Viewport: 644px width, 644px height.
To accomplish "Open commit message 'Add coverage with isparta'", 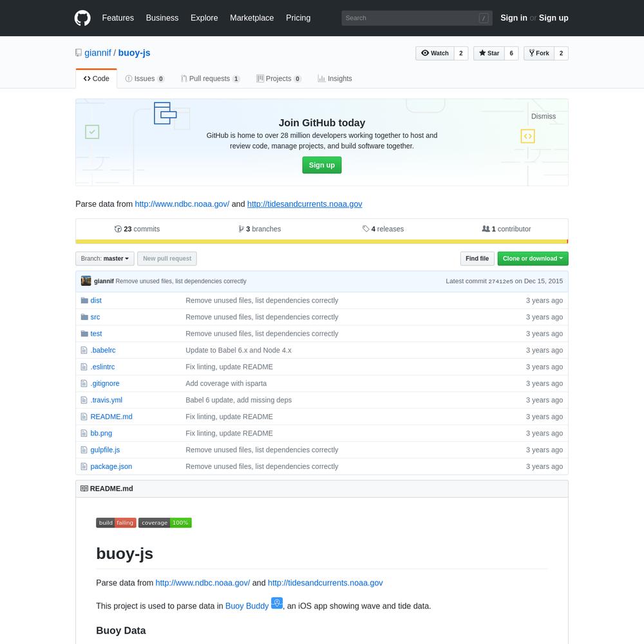I will [x=226, y=383].
